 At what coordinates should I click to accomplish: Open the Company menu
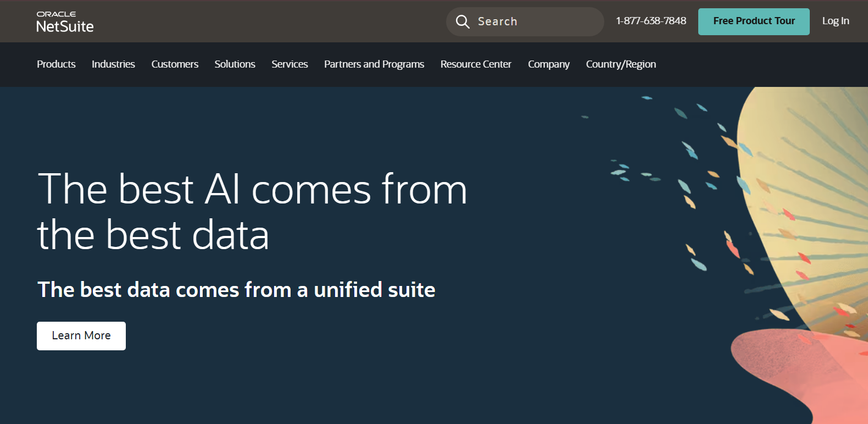(x=549, y=64)
